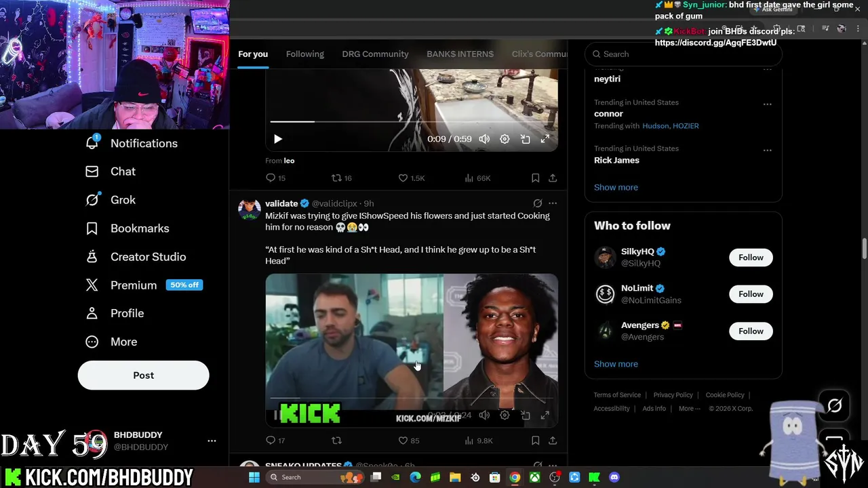Open Terms of Service link

pos(617,395)
